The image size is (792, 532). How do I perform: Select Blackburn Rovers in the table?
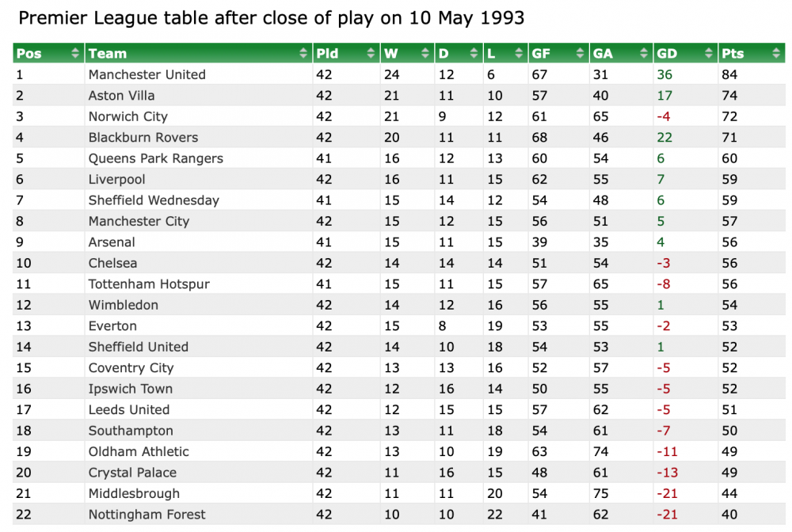143,138
